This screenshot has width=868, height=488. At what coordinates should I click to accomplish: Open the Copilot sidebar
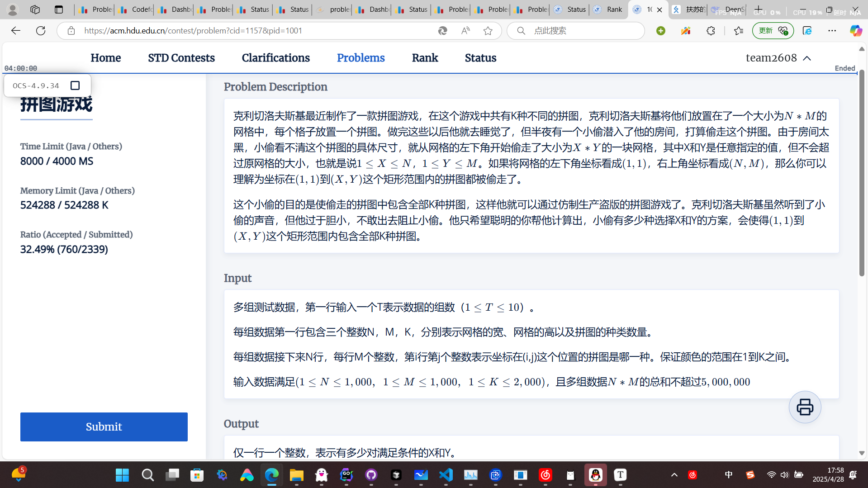click(x=855, y=31)
